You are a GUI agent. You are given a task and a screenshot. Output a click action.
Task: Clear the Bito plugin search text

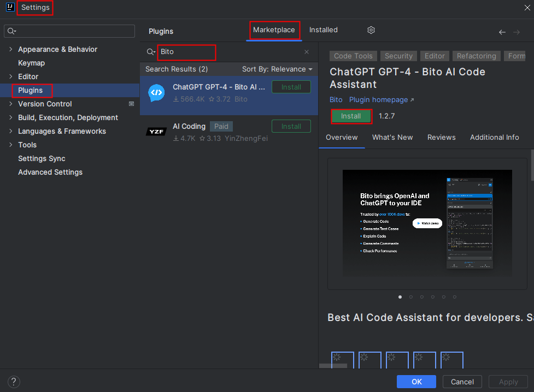click(x=307, y=52)
